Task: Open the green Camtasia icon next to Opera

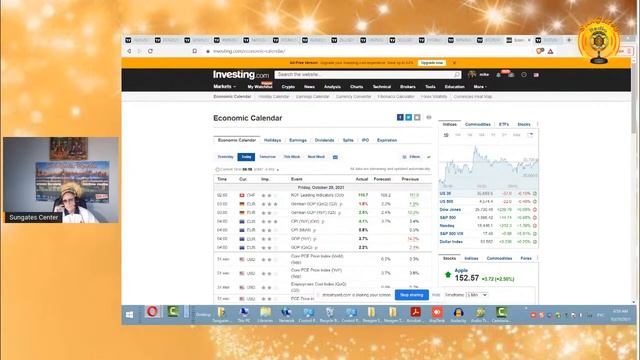Action: pos(173,312)
